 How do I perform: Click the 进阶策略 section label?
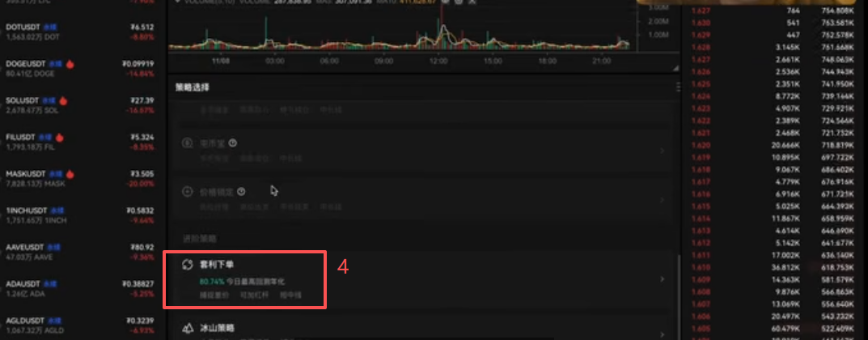pos(199,238)
